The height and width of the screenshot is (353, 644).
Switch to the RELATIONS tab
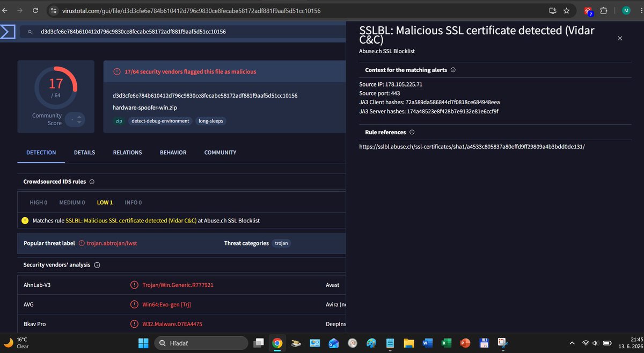[127, 153]
